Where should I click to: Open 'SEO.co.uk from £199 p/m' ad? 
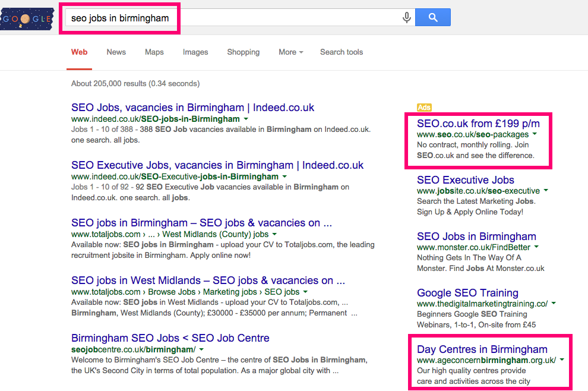pos(478,124)
